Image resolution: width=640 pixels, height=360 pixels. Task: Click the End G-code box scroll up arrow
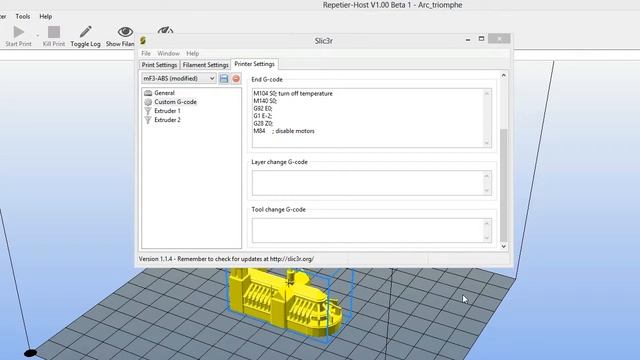click(487, 93)
